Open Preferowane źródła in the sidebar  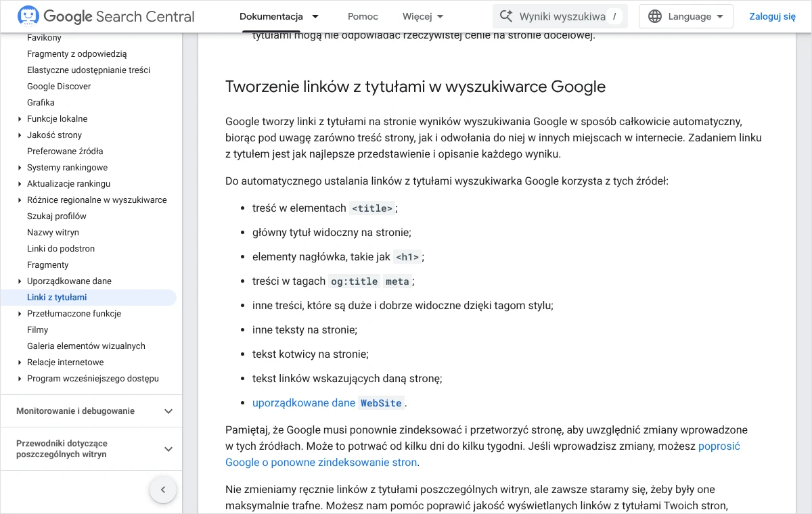[x=65, y=151]
